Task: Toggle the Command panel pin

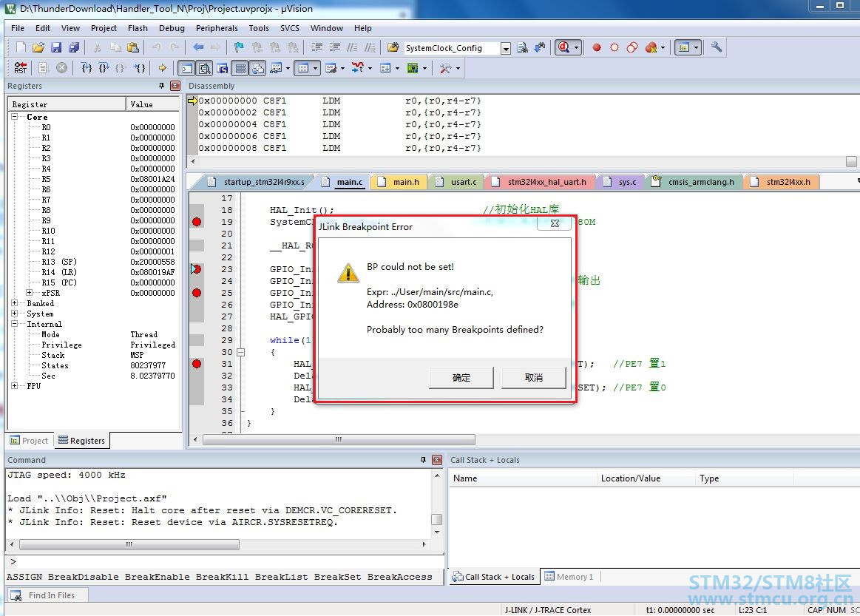Action: click(423, 460)
